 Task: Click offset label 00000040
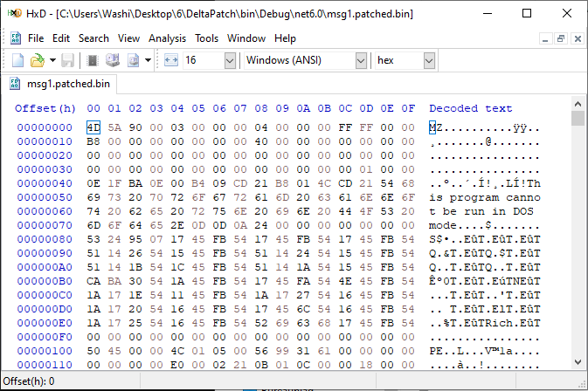tap(45, 183)
